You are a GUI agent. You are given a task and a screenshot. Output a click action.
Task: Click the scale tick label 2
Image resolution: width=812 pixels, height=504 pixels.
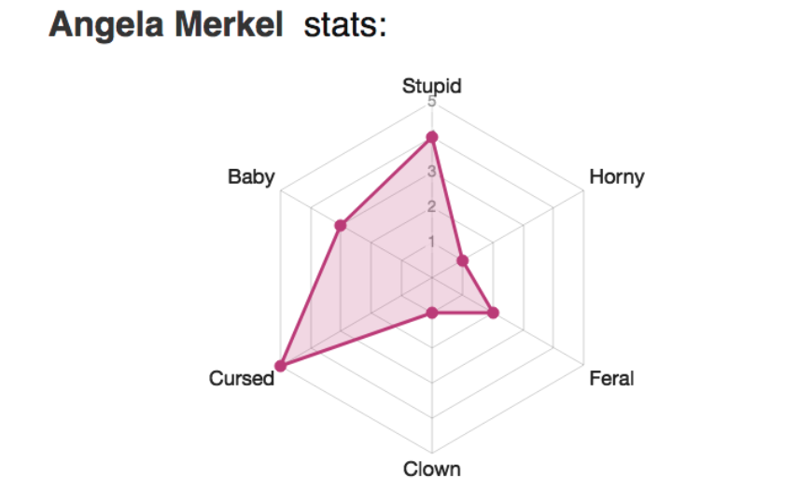coord(432,206)
